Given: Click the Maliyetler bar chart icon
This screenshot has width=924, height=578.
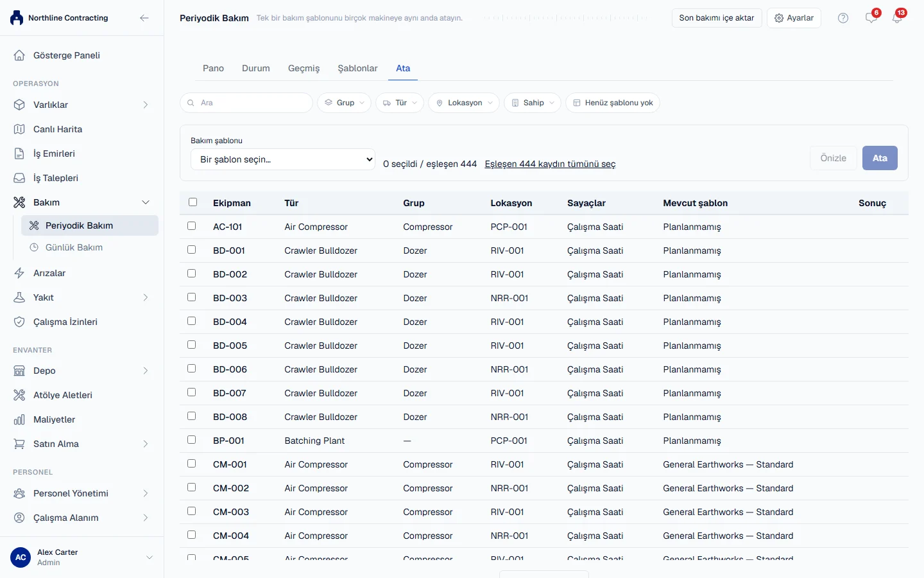Looking at the screenshot, I should pos(19,419).
